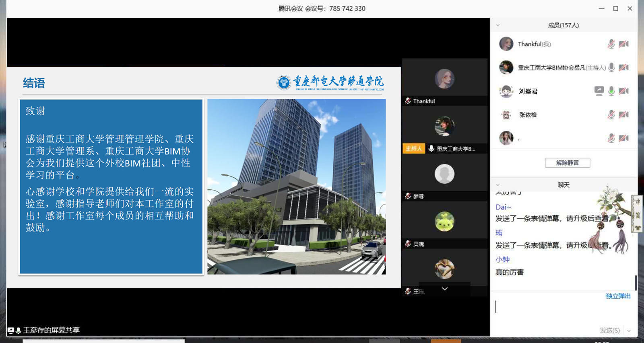The image size is (644, 343).
Task: Click the host 岳凡's microphone icon
Action: click(611, 68)
